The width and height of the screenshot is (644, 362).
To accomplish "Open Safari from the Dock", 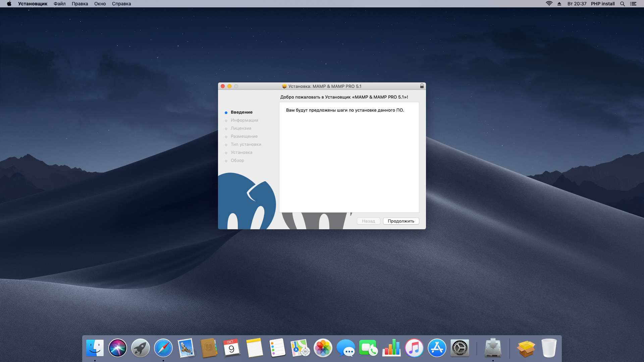I will click(x=163, y=348).
